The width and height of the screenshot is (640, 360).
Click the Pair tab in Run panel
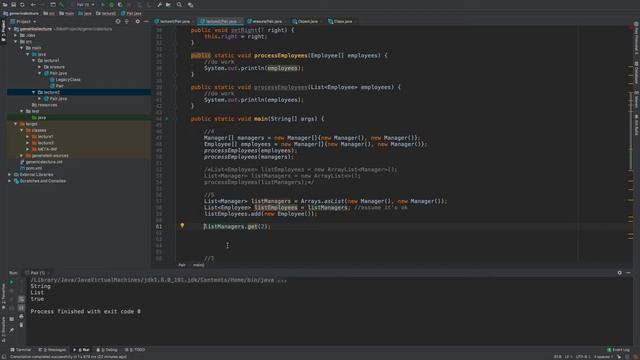click(37, 273)
